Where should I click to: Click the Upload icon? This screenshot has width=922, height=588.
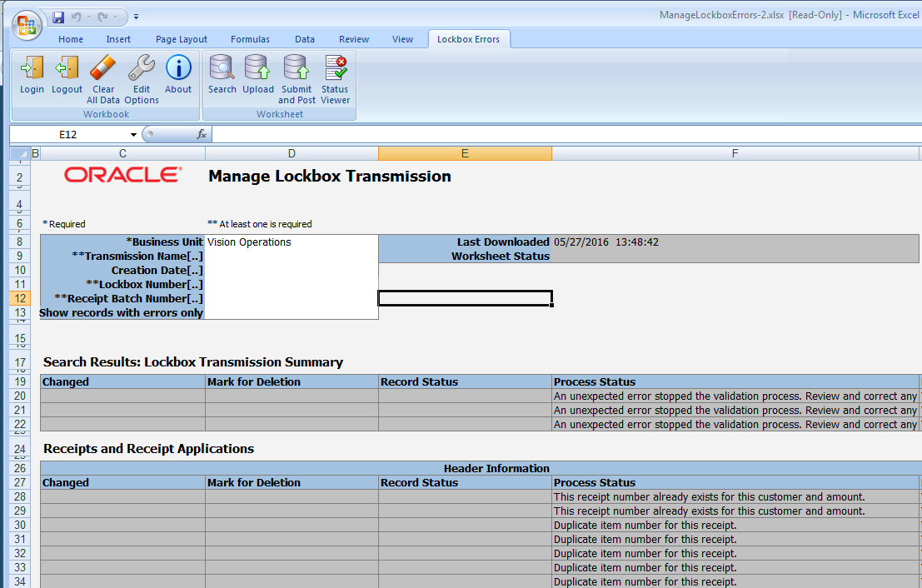point(257,67)
